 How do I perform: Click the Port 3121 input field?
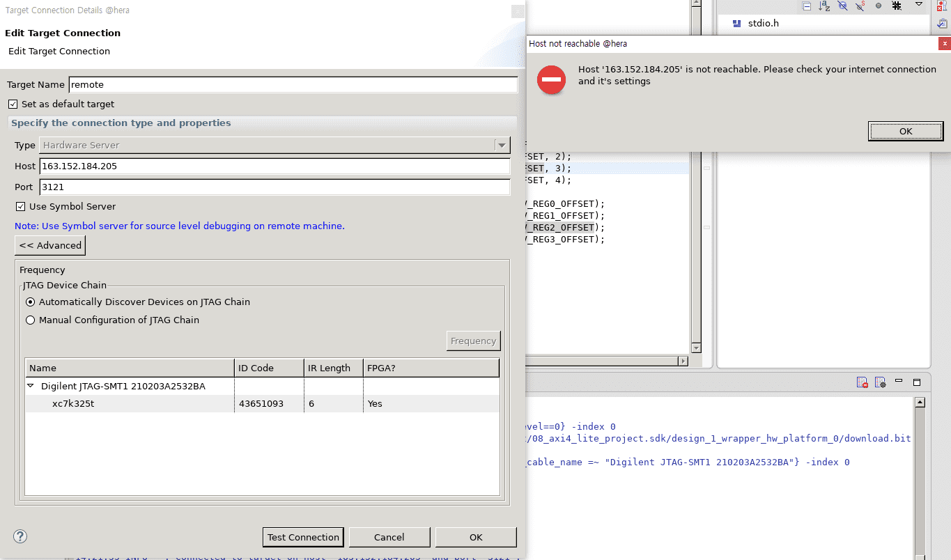click(x=275, y=187)
